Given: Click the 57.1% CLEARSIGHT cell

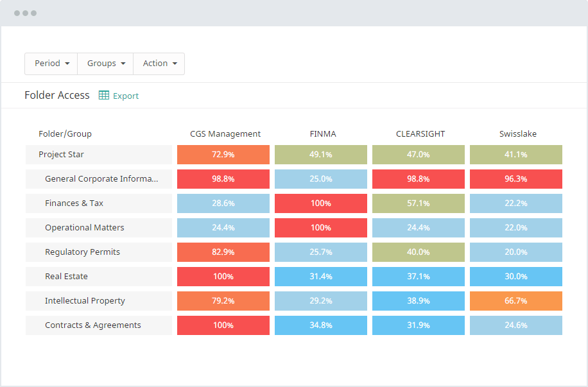Looking at the screenshot, I should pos(419,203).
